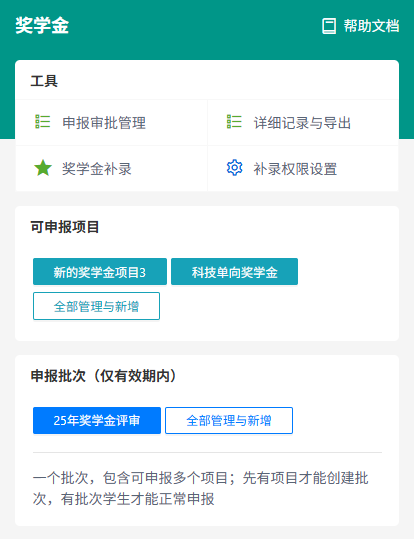Open the 帮助文档 help link
The image size is (414, 539).
click(371, 26)
